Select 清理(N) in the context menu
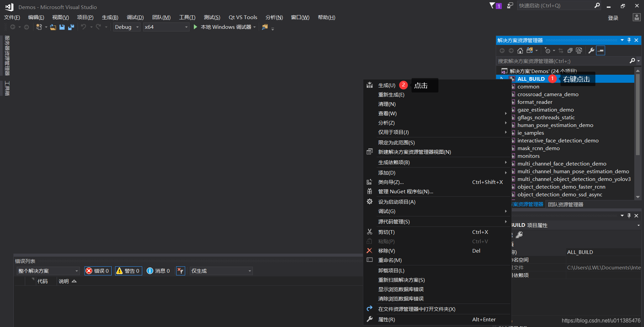The height and width of the screenshot is (327, 644). (387, 104)
